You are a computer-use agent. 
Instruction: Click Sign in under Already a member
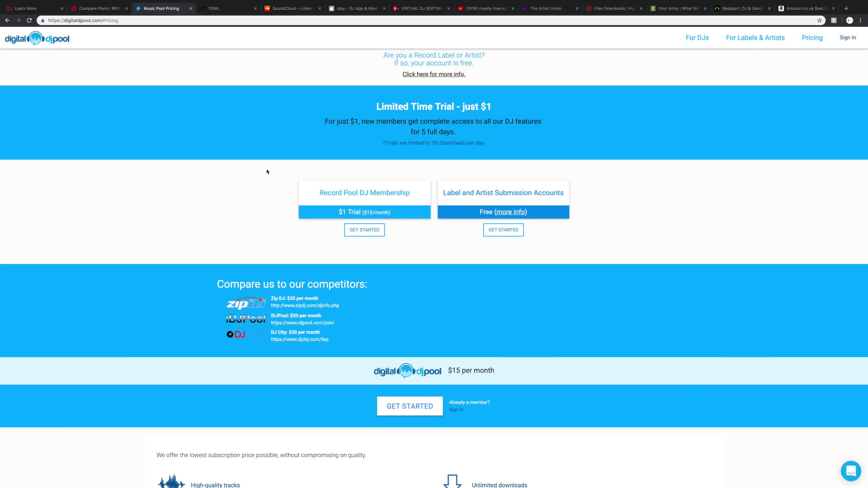456,410
